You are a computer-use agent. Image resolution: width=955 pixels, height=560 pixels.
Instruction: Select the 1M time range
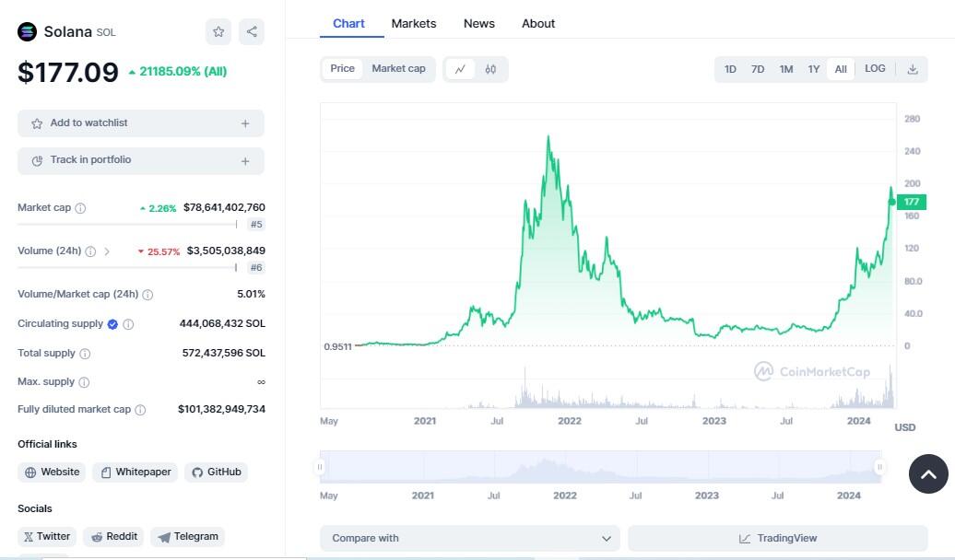click(x=786, y=69)
